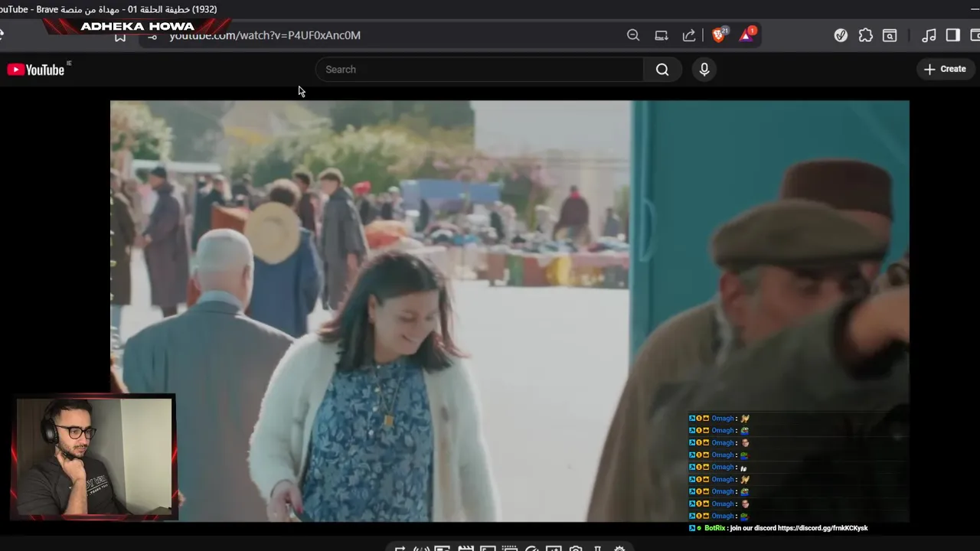Image resolution: width=980 pixels, height=551 pixels.
Task: Open the Brave Shields lion icon
Action: (720, 34)
